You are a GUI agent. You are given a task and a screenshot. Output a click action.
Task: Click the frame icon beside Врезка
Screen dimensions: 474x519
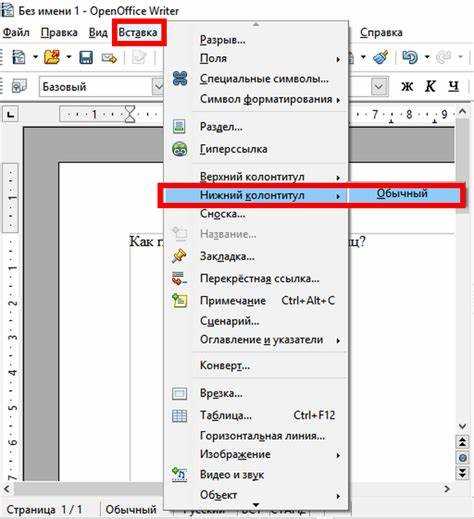179,393
